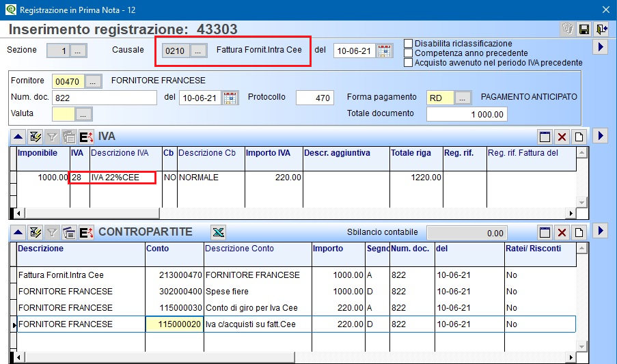Select the Conto cell 115000020
The height and width of the screenshot is (364, 617).
174,324
